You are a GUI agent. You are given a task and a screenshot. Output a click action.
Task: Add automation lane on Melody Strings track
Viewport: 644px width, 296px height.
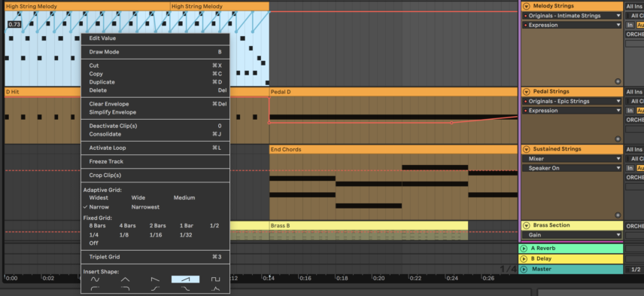pos(618,81)
